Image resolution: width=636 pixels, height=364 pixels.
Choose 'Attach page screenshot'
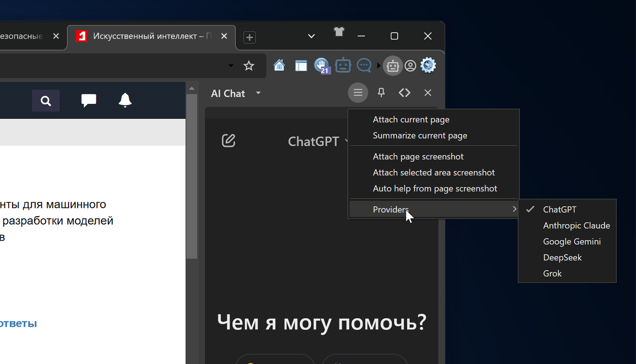tap(433, 157)
